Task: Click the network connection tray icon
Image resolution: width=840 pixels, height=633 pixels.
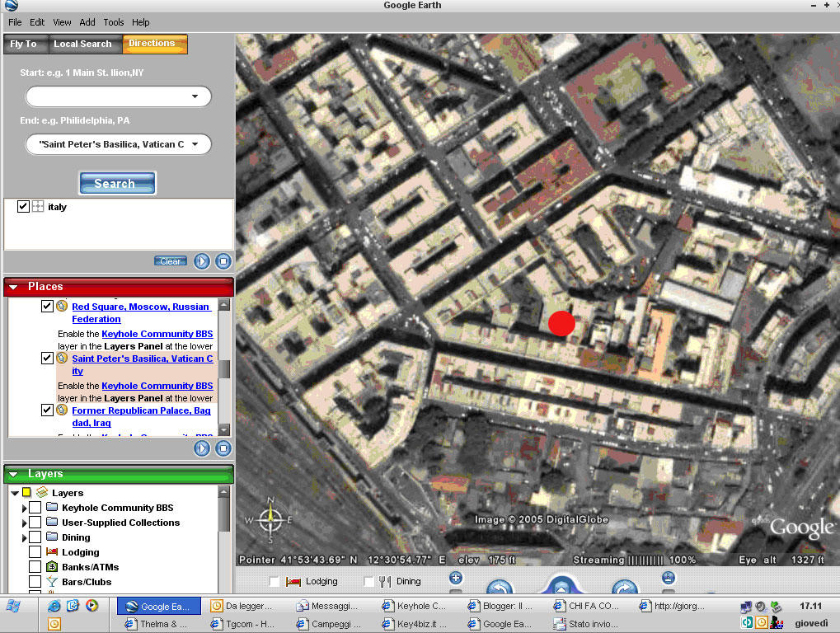Action: point(746,607)
